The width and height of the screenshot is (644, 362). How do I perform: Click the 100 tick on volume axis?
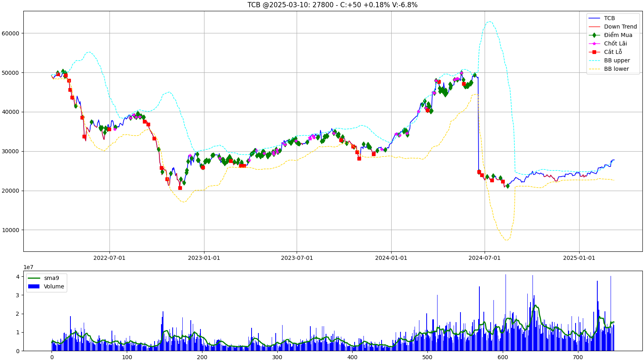tap(127, 357)
